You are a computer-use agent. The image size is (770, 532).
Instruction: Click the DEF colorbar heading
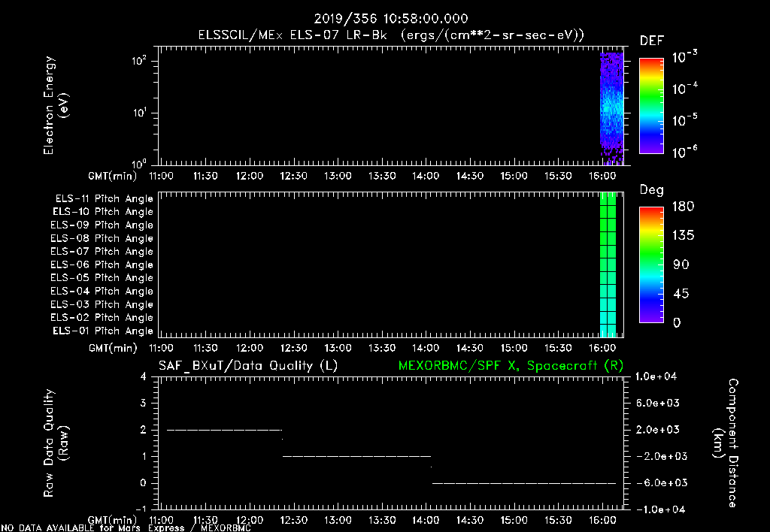[652, 41]
